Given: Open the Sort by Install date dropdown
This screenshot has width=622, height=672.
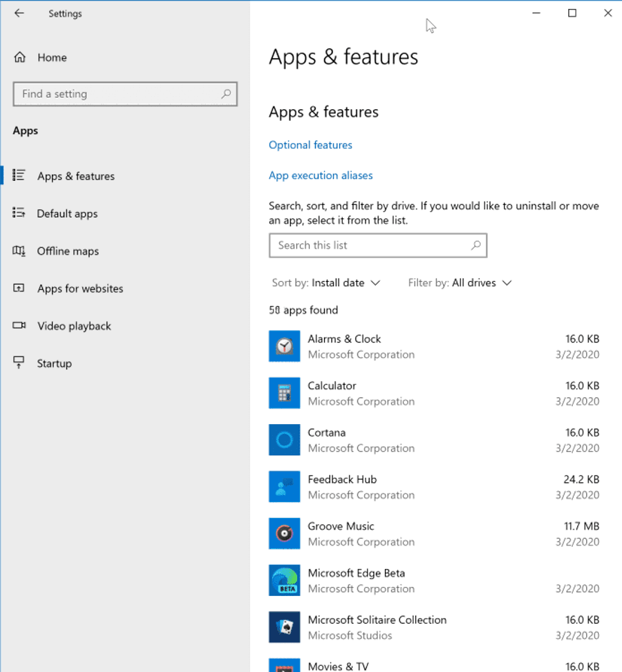Looking at the screenshot, I should 326,283.
